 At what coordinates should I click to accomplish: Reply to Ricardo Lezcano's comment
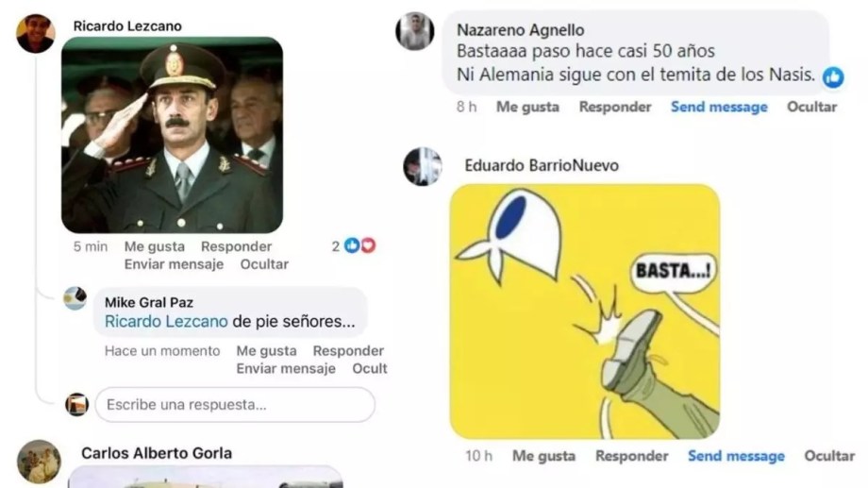(237, 246)
